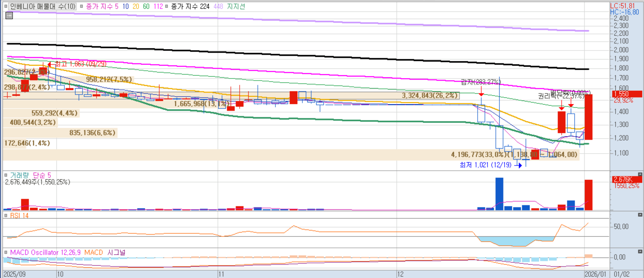This screenshot has height=278, width=644.
Task: Click the orange 20 moving average period
Action: (x=136, y=6)
